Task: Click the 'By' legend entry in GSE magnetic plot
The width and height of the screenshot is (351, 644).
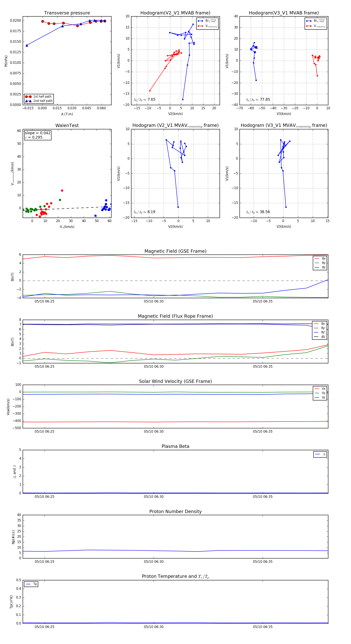Action: click(x=320, y=263)
